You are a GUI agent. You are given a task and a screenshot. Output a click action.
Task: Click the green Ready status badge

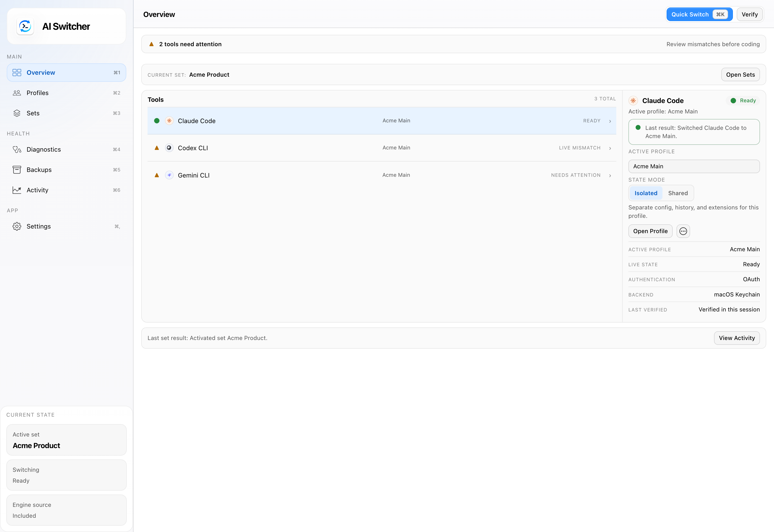[743, 101]
